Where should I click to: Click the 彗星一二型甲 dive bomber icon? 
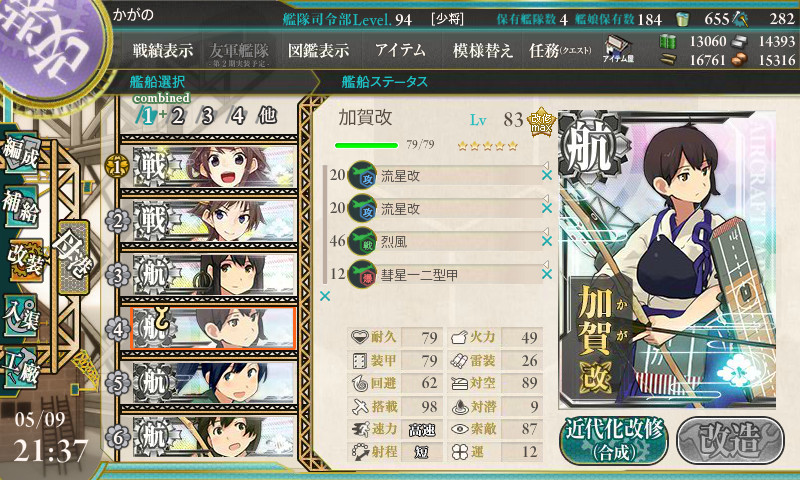[362, 274]
